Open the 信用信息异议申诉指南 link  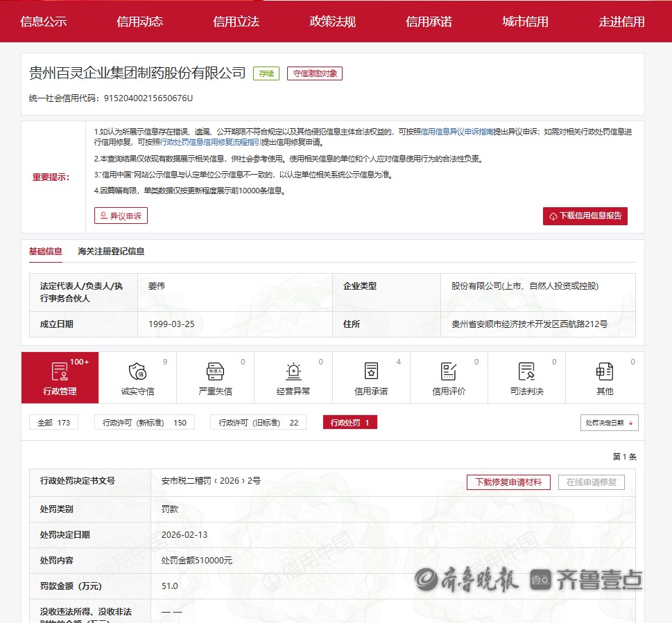[458, 131]
